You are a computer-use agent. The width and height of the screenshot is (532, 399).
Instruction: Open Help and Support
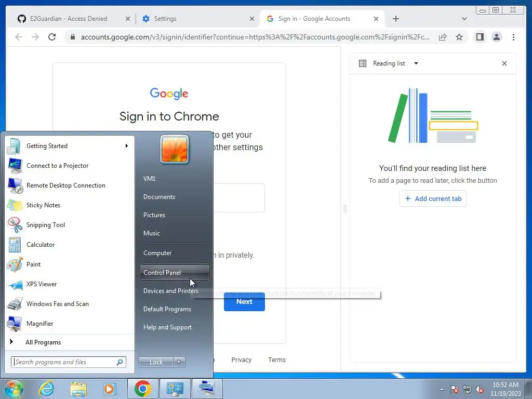pyautogui.click(x=175, y=327)
